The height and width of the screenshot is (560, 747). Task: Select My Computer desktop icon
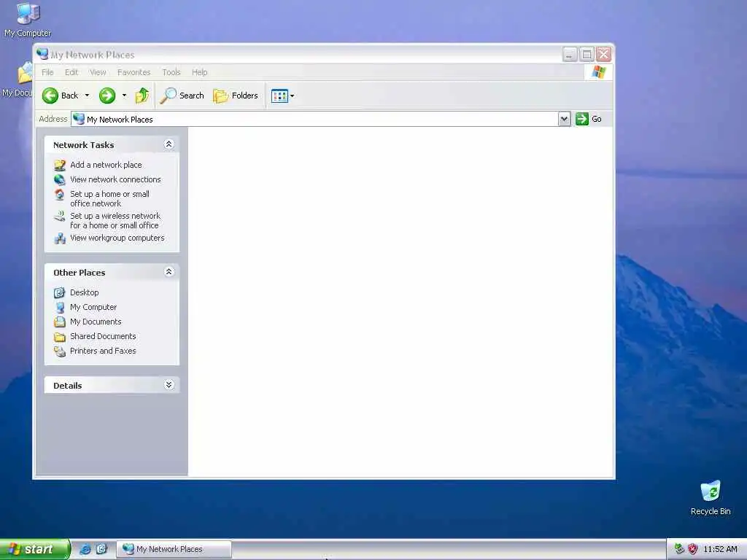pos(28,19)
